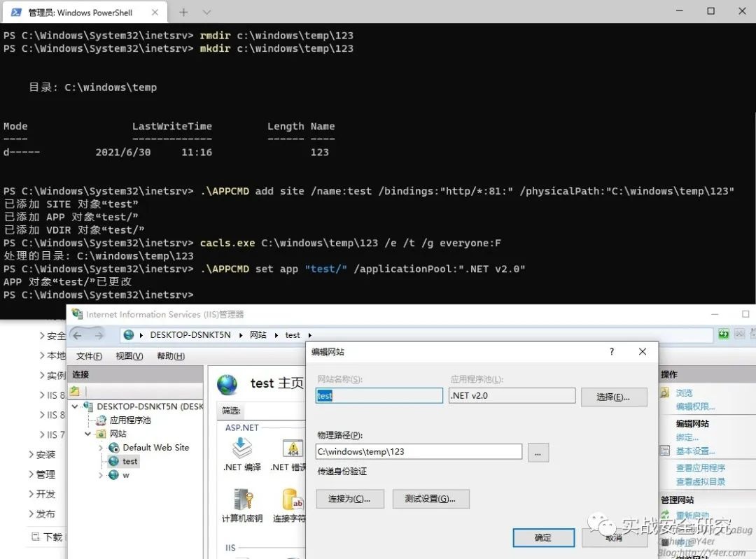Click the connect toolbar icon in the 连接 pane

click(x=75, y=391)
